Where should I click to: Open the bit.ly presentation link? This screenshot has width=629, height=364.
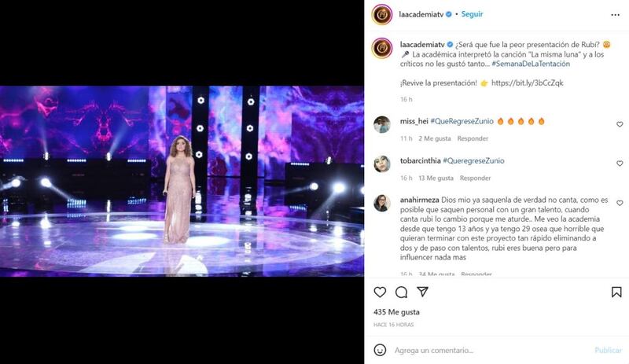[x=527, y=83]
